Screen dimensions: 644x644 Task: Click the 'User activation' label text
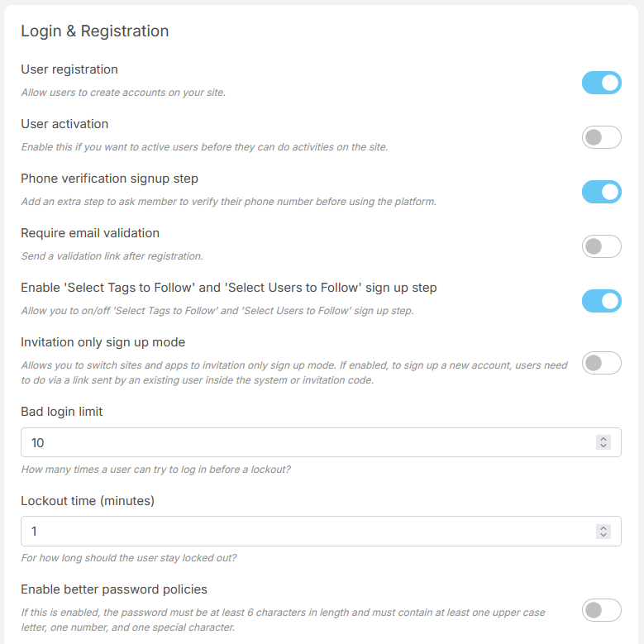[x=64, y=124]
